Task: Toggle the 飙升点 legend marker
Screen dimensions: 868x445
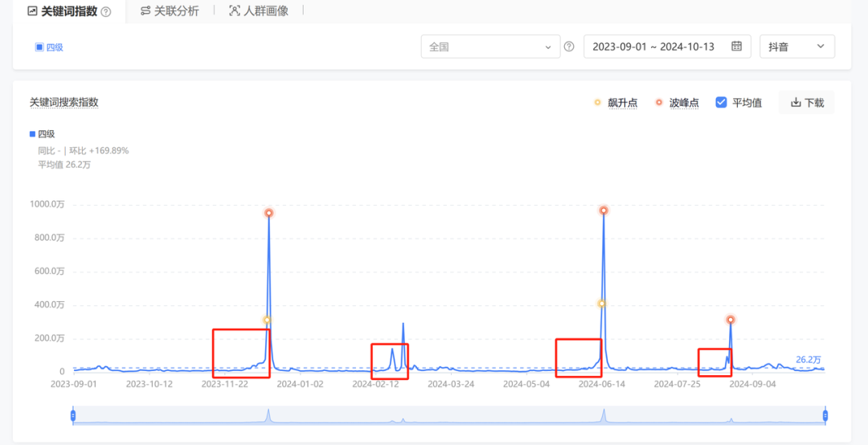Action: pos(596,103)
